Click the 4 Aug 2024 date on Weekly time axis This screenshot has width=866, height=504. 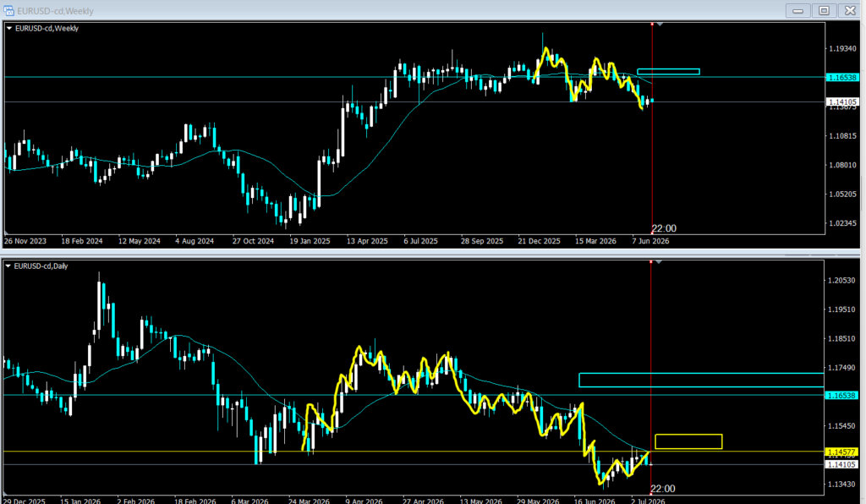[x=195, y=241]
